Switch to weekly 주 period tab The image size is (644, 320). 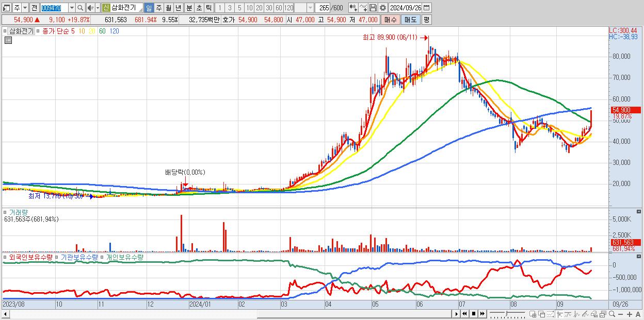(158, 8)
